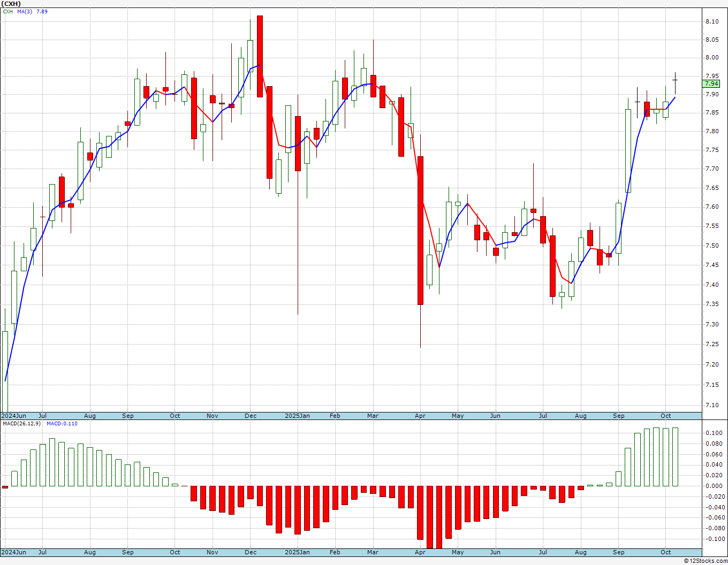Click the (CXH) chart title
Image resolution: width=728 pixels, height=565 pixels.
tap(11, 4)
